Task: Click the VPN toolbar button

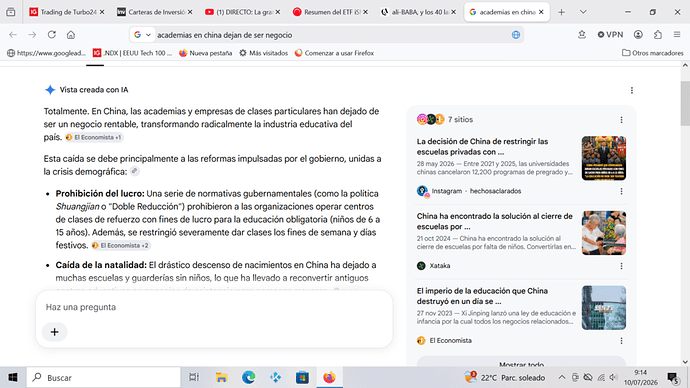Action: click(610, 35)
